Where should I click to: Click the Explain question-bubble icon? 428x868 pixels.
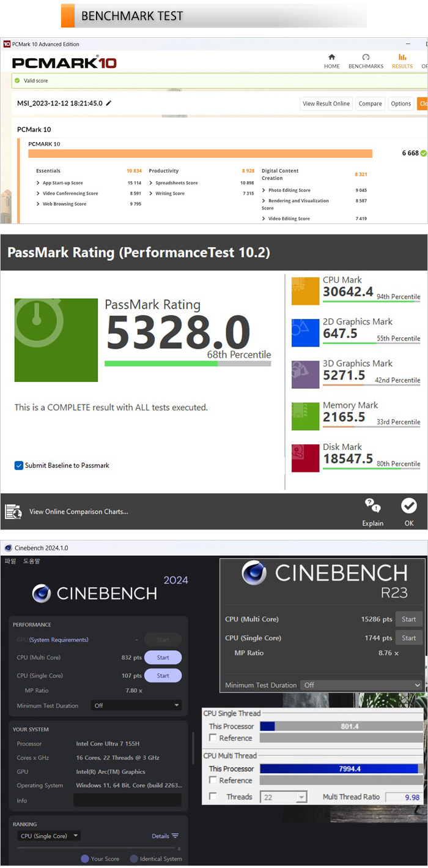coord(372,506)
